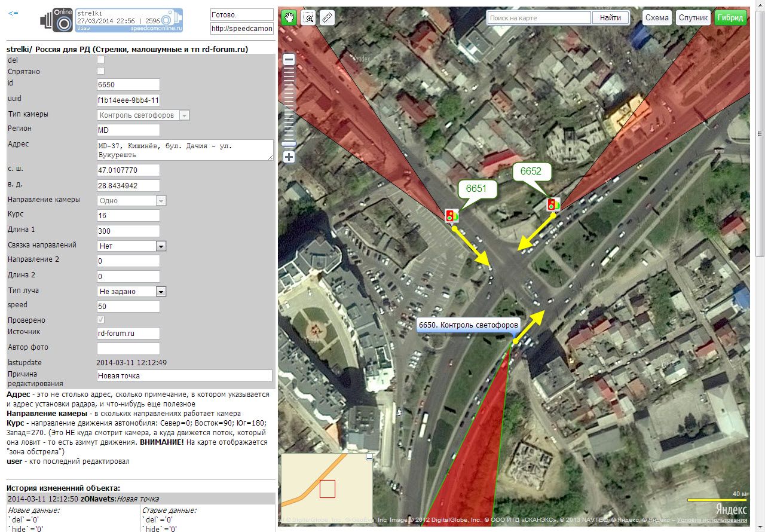Click the Курс field with 16
This screenshot has height=532, width=765.
coord(128,215)
